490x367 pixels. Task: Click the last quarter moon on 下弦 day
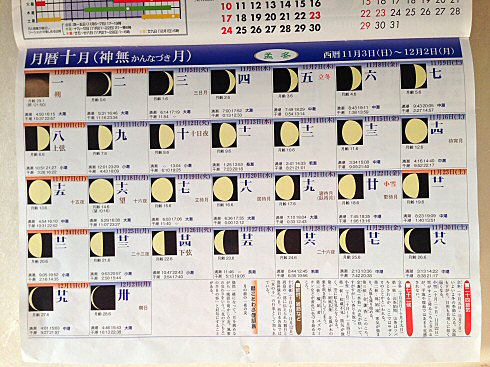click(x=164, y=243)
